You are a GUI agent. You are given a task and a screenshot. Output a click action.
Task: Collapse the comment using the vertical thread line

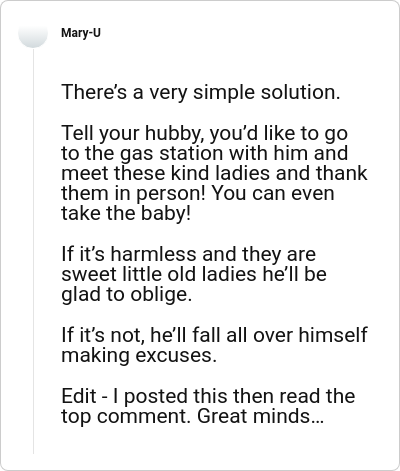point(33,251)
